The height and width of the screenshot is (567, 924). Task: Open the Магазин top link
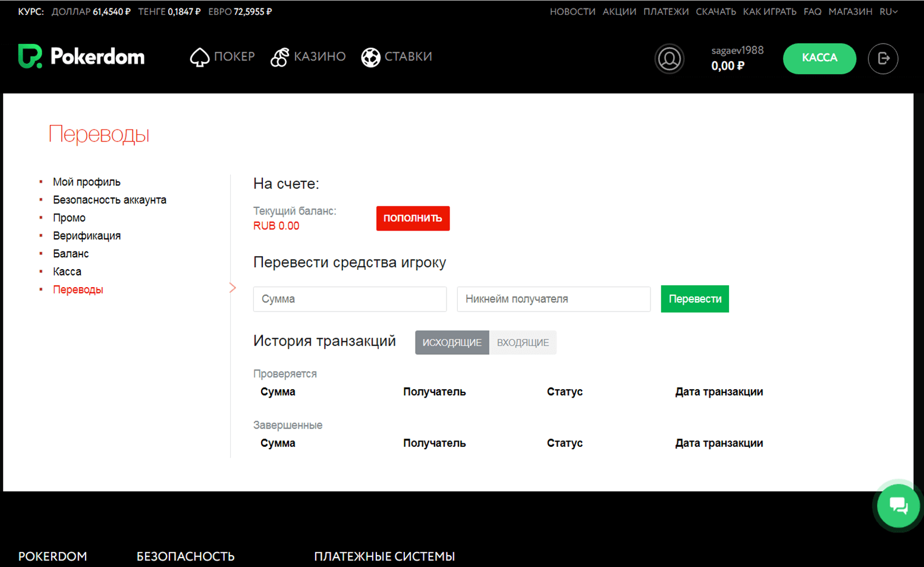pyautogui.click(x=850, y=11)
